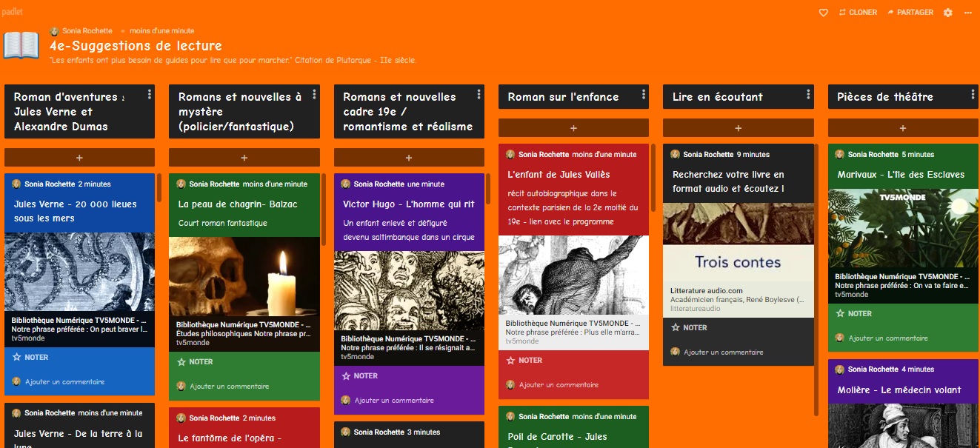
Task: Click author avatar on 20 000 lieues post
Action: (16, 184)
